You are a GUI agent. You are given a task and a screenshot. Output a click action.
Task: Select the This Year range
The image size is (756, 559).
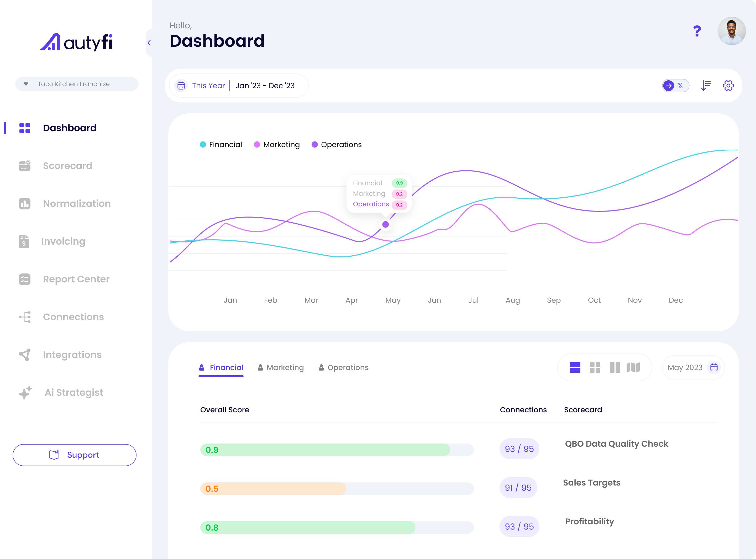point(208,86)
